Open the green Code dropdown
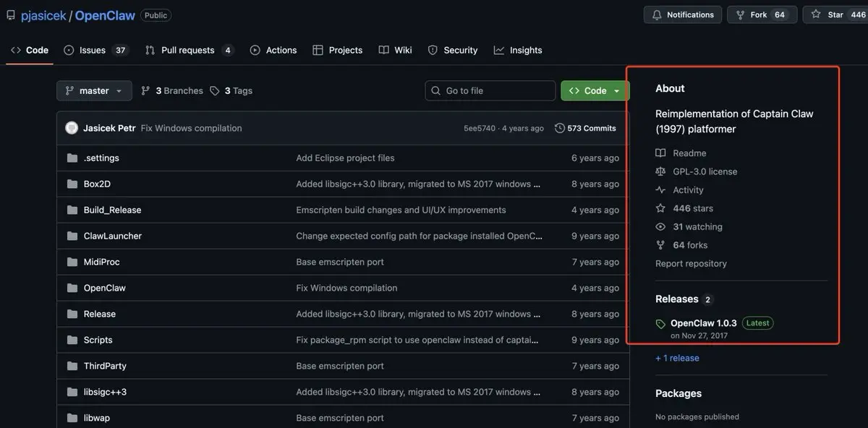Viewport: 868px width, 428px height. (x=595, y=90)
